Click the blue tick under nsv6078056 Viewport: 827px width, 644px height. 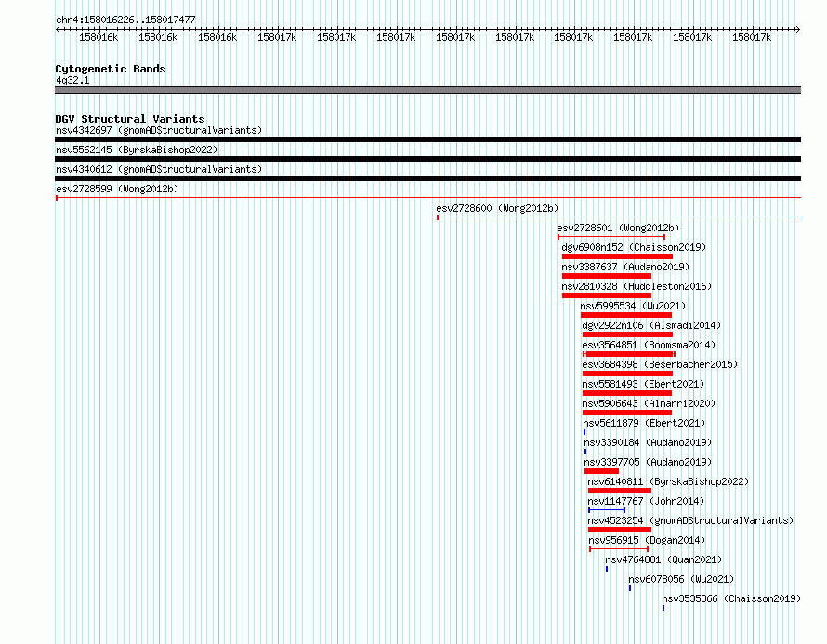(x=630, y=588)
